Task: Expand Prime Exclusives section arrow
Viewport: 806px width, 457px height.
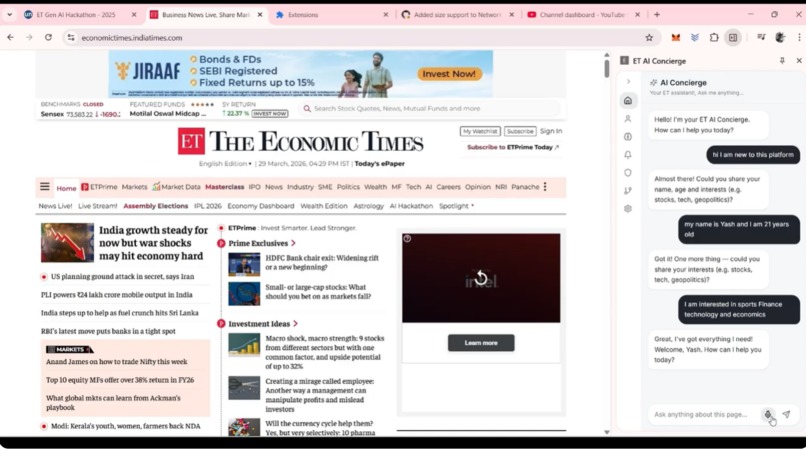Action: [294, 243]
